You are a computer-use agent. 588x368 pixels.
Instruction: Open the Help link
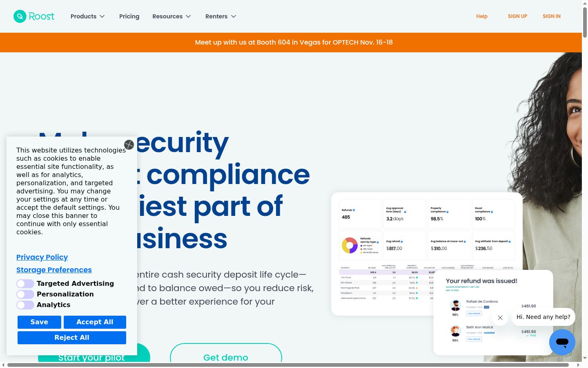coord(482,16)
